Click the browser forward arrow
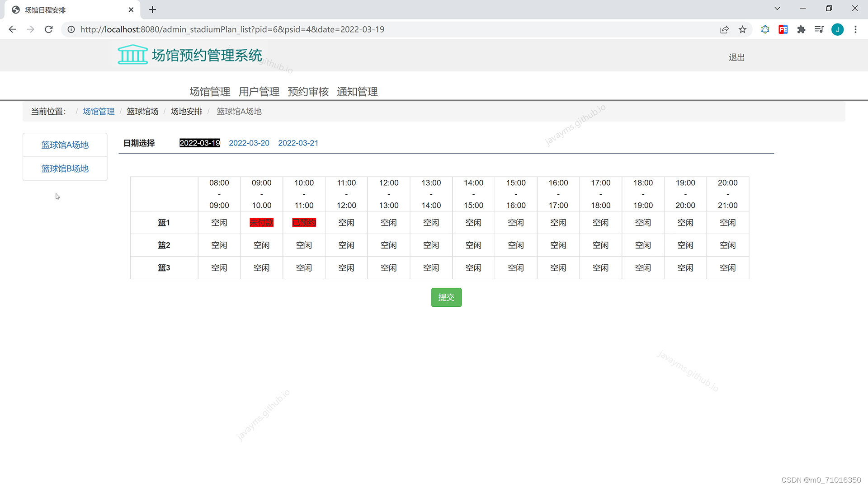The image size is (868, 488). coord(30,29)
